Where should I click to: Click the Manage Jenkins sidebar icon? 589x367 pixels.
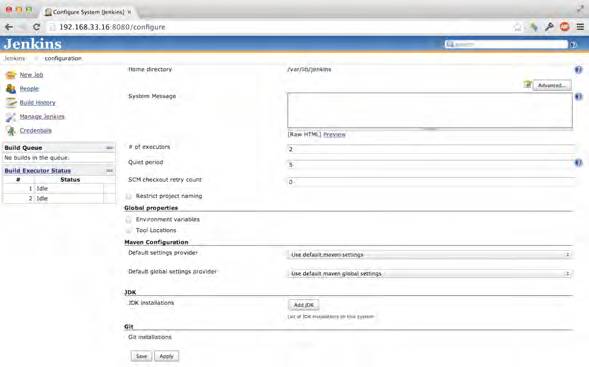pos(11,117)
